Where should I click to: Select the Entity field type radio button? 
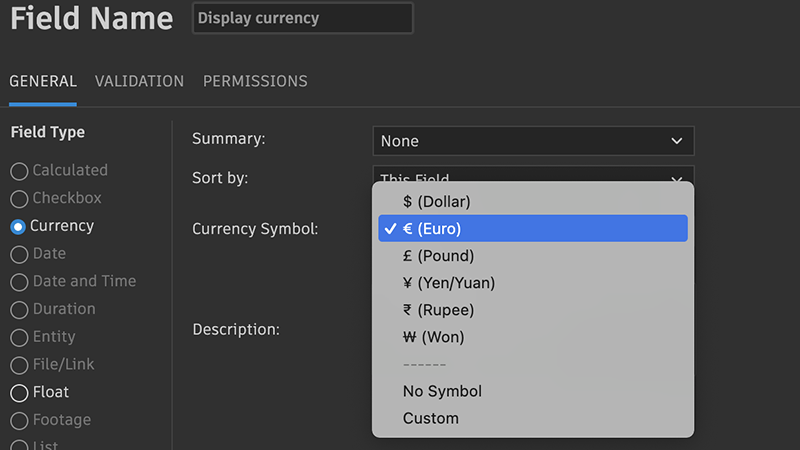19,338
